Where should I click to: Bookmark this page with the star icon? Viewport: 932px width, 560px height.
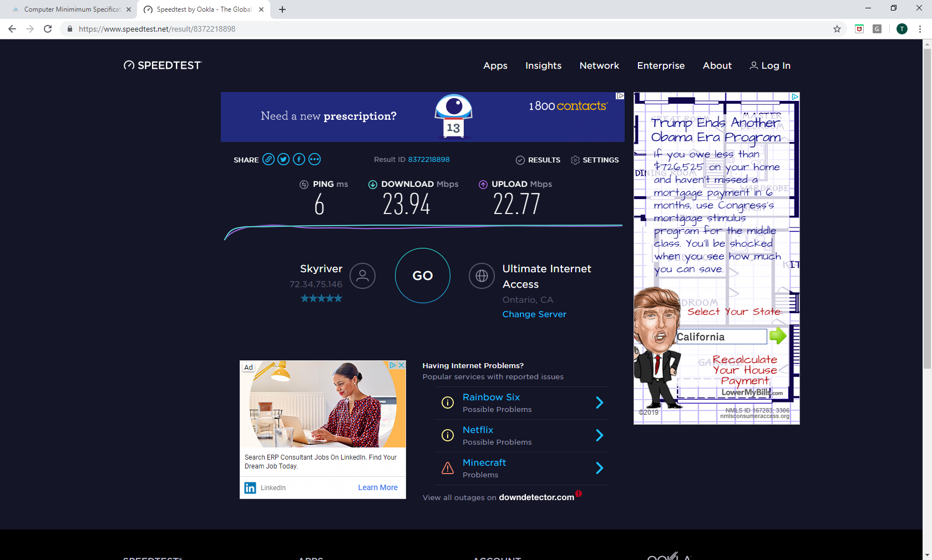[x=837, y=29]
